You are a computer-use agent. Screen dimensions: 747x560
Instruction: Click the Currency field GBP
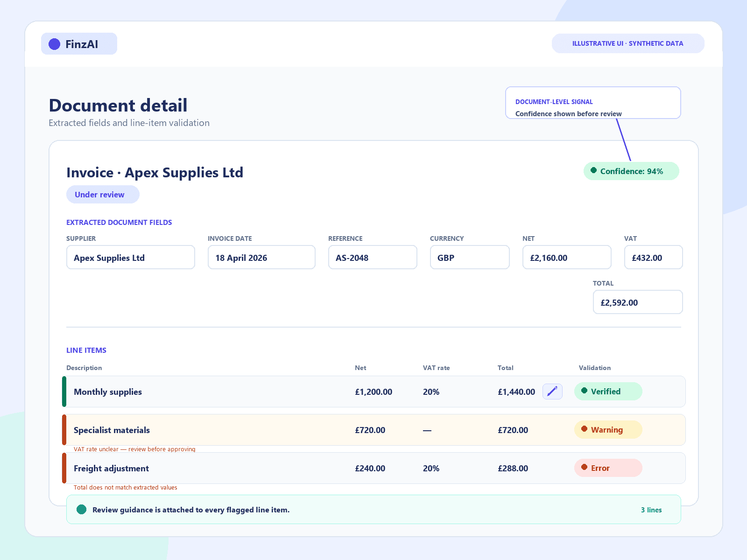[x=470, y=257]
